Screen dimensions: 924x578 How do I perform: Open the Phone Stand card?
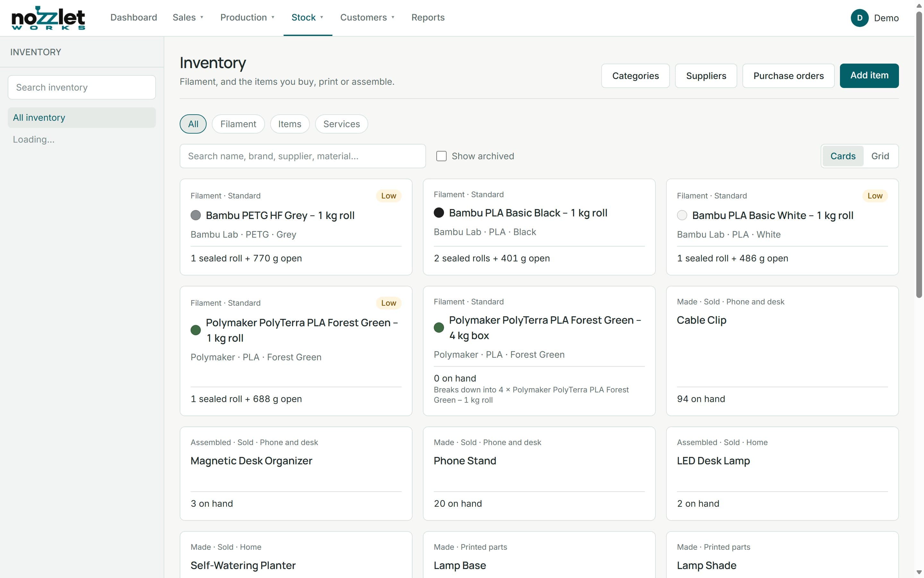539,474
